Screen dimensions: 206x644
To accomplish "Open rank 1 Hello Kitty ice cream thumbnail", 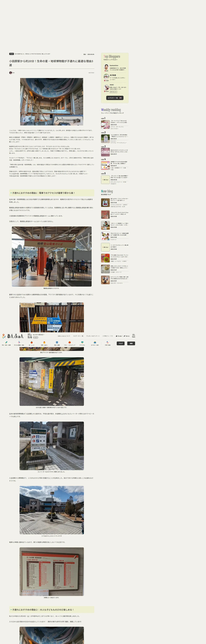I will click(105, 125).
